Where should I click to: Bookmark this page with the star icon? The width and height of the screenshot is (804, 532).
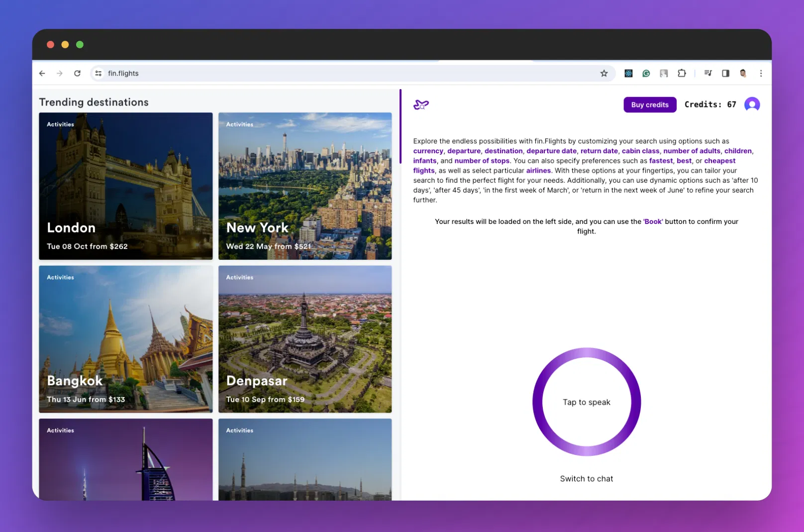coord(603,74)
